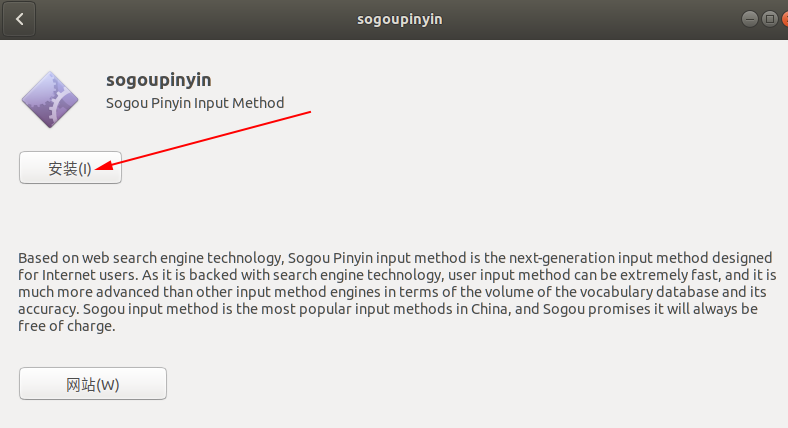Click the 安装(I) install button

pyautogui.click(x=70, y=168)
